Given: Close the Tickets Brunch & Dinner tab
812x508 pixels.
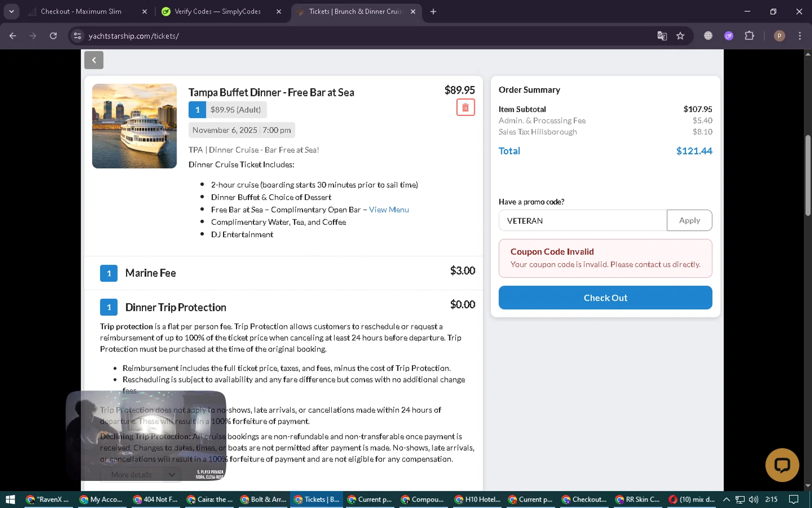Looking at the screenshot, I should click(x=413, y=11).
